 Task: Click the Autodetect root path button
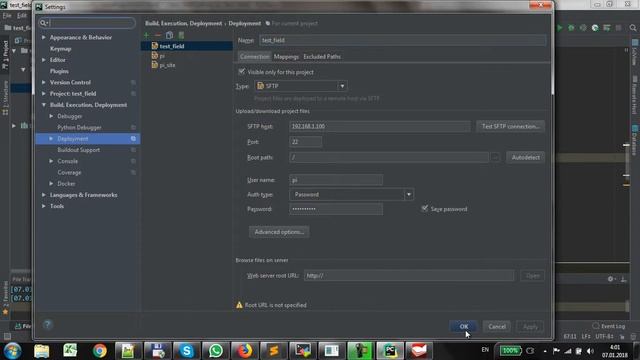tap(525, 157)
